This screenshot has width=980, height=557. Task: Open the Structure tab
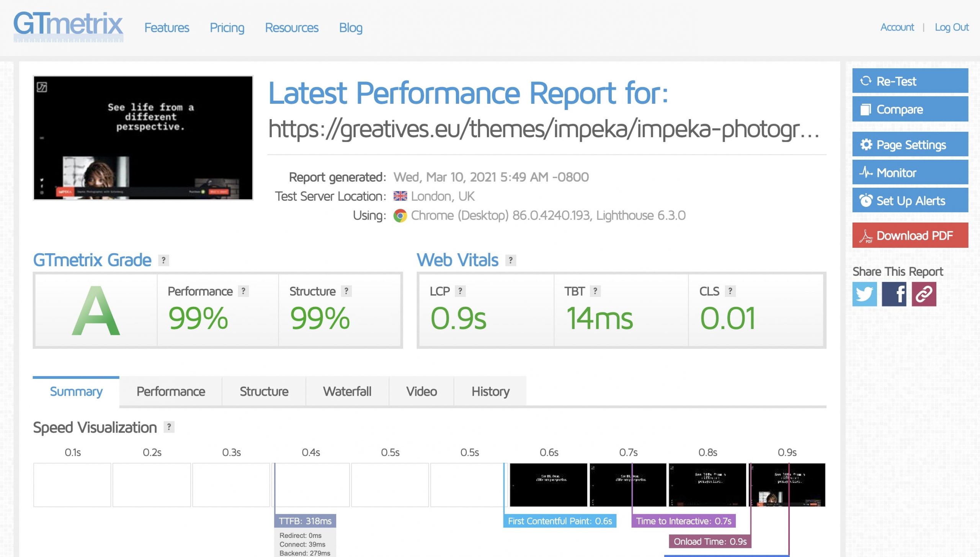pyautogui.click(x=264, y=391)
